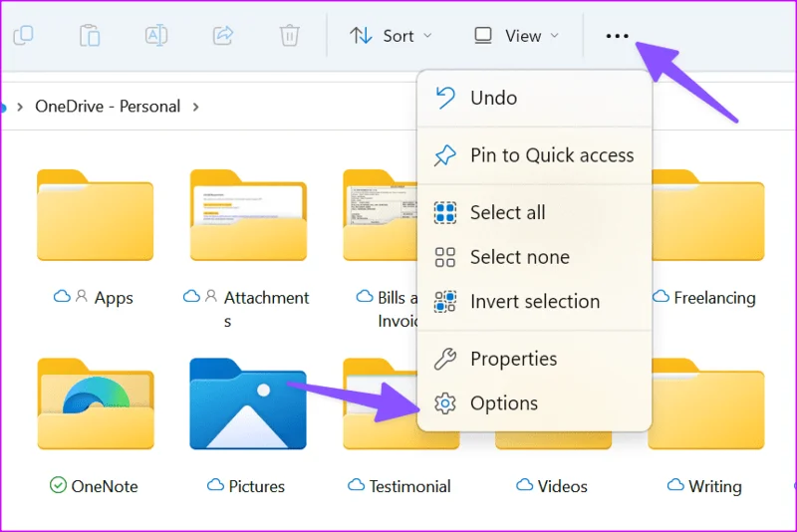Open Options from the menu
Screen dimensions: 797x532
pos(534,402)
